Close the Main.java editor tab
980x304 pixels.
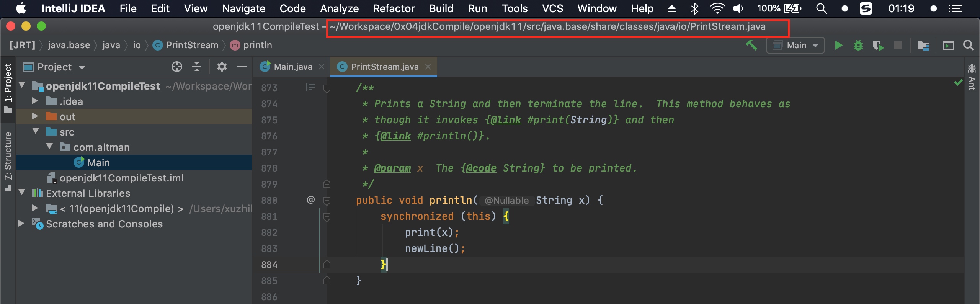[322, 67]
